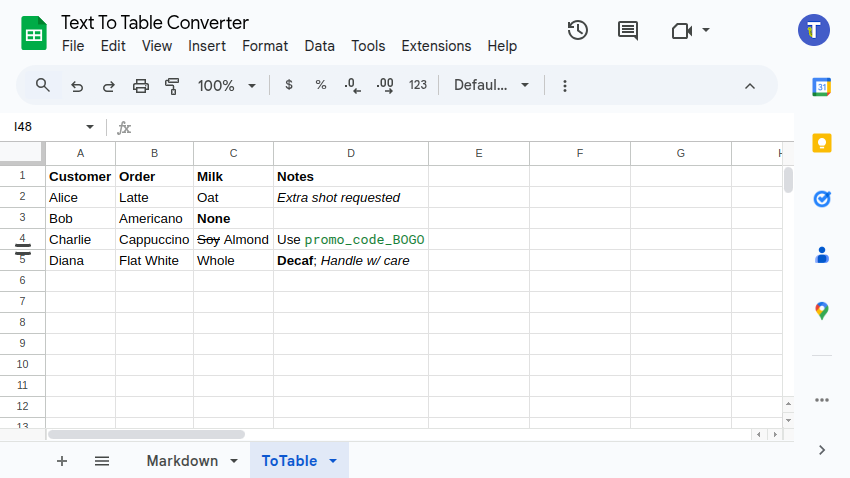Screen dimensions: 850x478
Task: Click the Name box showing I48
Action: 46,127
